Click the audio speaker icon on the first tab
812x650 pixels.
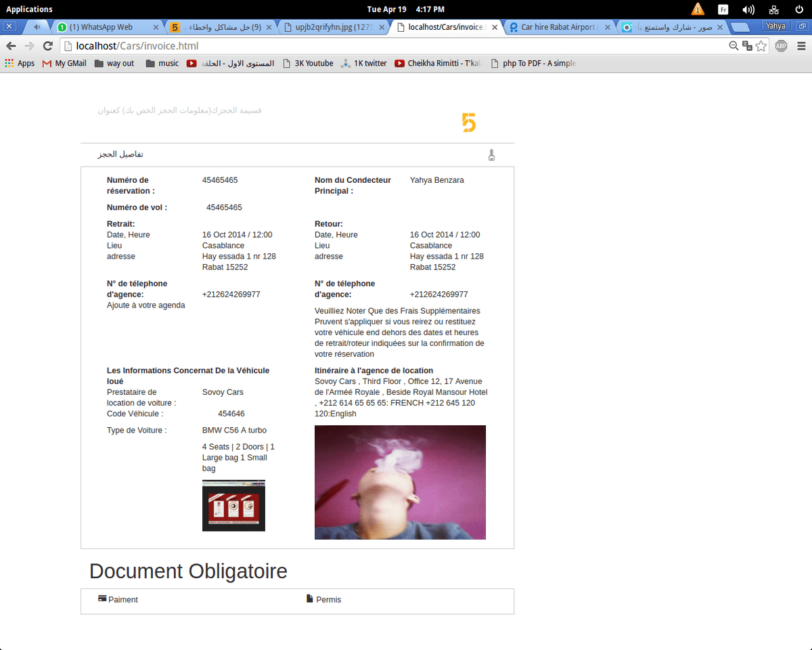(37, 27)
